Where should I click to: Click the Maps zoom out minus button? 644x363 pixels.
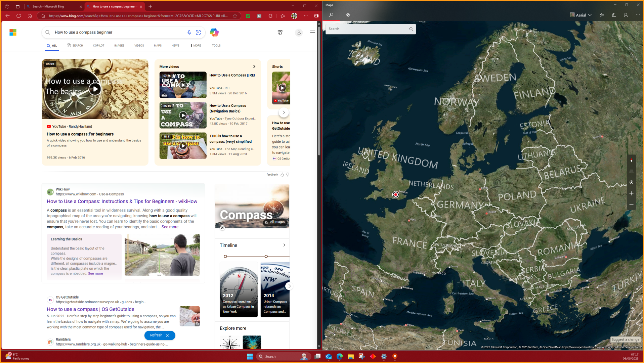(631, 205)
